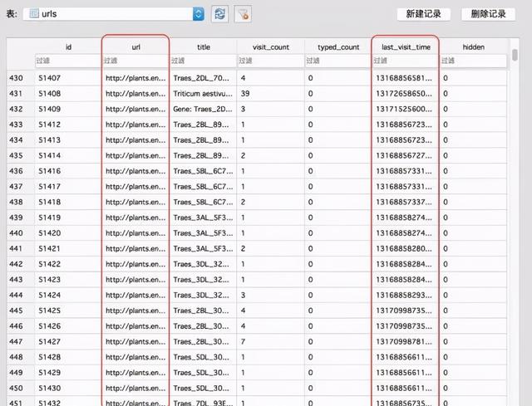Select id cell 51425
The width and height of the screenshot is (532, 406).
pyautogui.click(x=68, y=311)
